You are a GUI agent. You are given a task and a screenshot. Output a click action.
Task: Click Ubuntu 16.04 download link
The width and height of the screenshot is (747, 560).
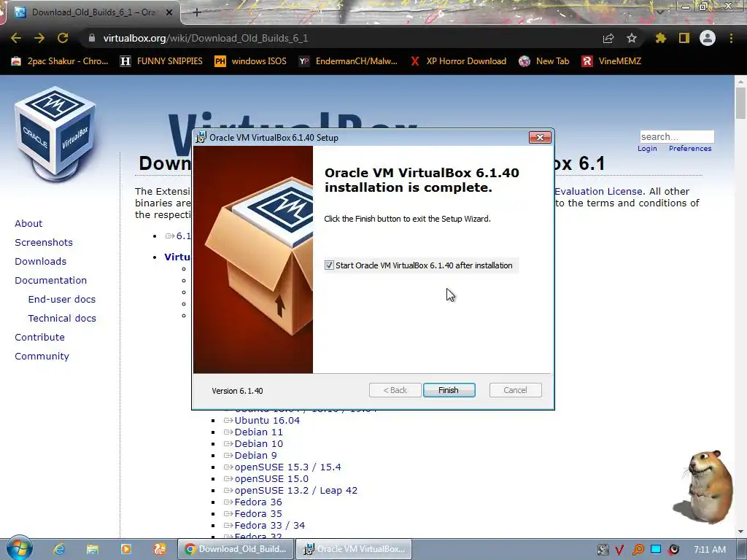(x=267, y=421)
